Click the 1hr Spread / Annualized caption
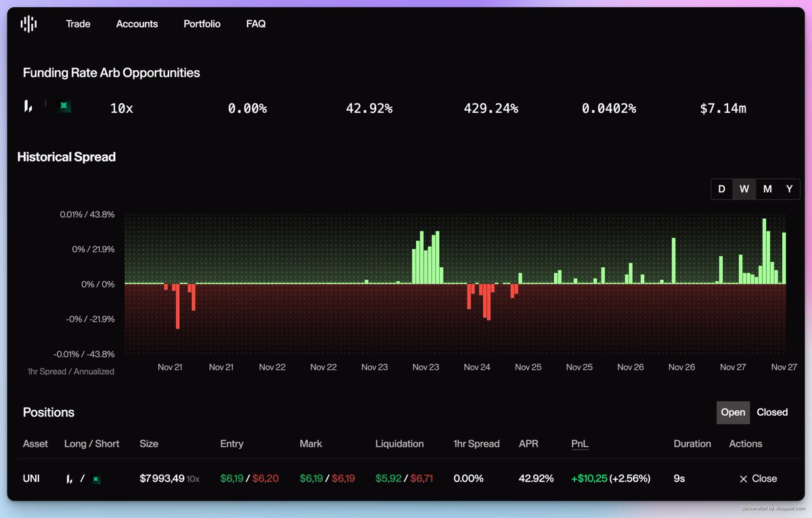 coord(71,371)
